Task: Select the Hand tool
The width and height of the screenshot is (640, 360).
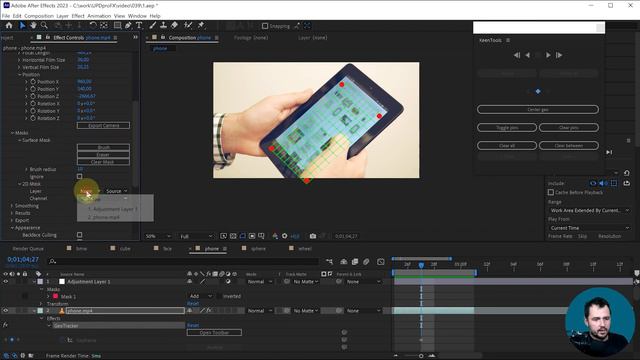Action: 33,25
